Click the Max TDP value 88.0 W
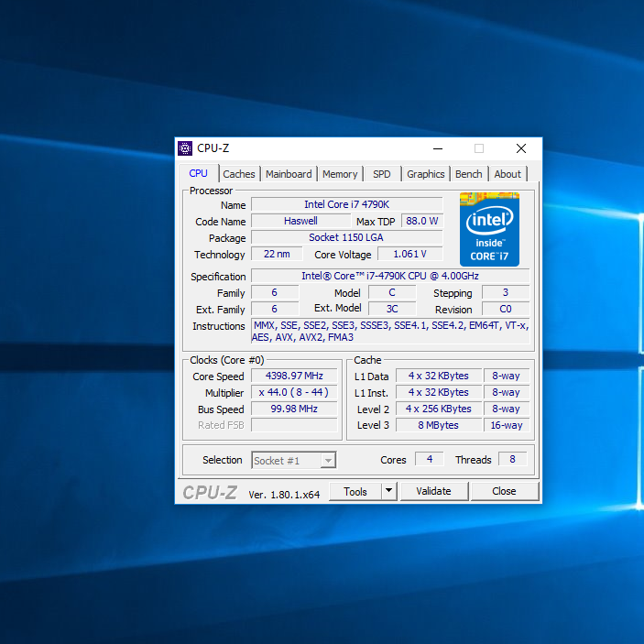 pos(421,221)
